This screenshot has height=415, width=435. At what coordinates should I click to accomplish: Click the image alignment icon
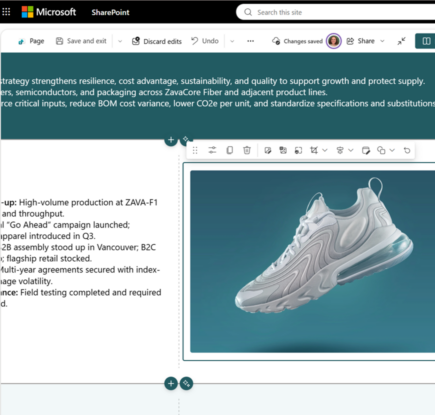tap(340, 151)
